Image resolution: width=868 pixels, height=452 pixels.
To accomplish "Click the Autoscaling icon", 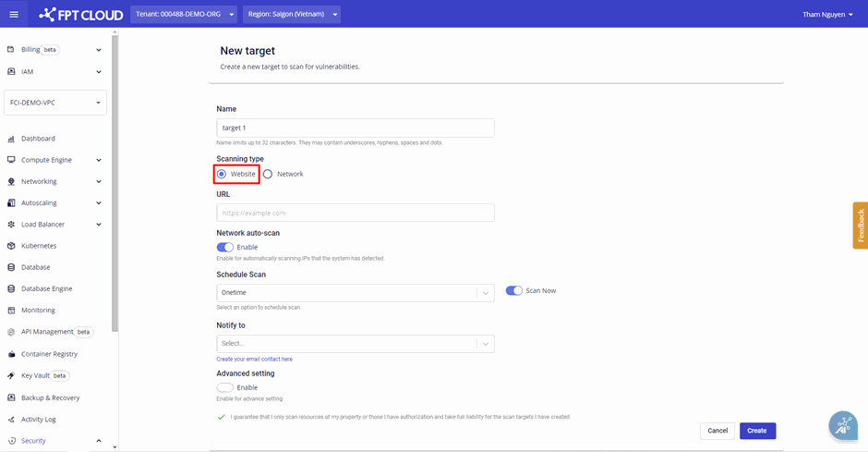I will pyautogui.click(x=10, y=202).
